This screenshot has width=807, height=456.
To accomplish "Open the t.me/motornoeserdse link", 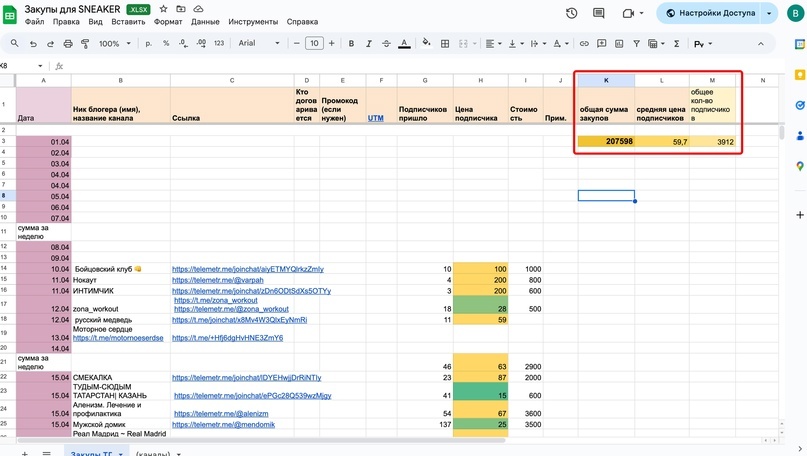I will click(118, 338).
